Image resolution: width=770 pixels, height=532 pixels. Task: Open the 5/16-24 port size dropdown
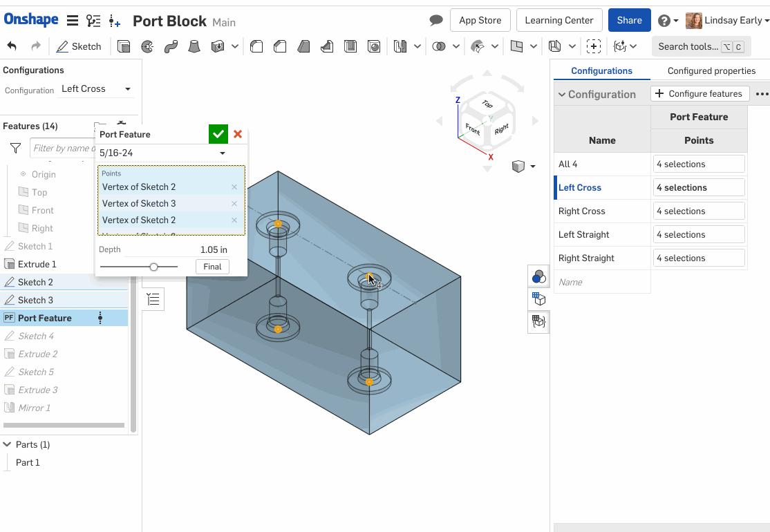[163, 153]
